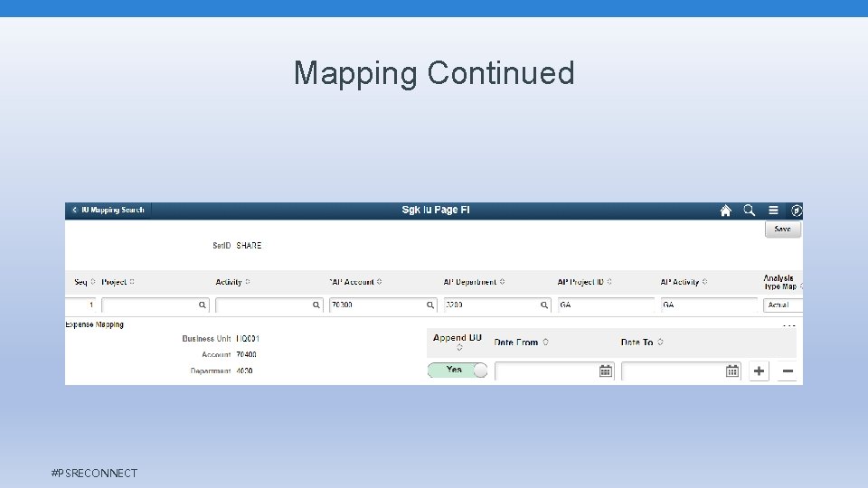
Task: Open the Date To calendar picker
Action: (x=732, y=371)
